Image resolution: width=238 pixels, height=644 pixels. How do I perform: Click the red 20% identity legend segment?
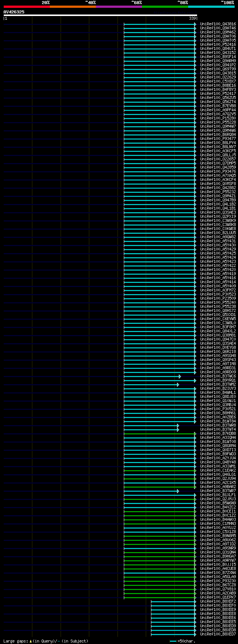[x=27, y=7]
